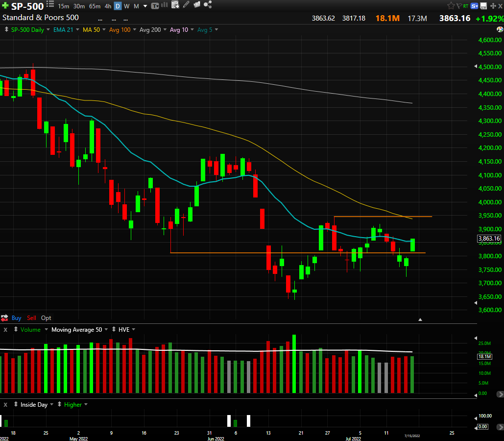504x441 pixels.
Task: Click the Sell button
Action: pyautogui.click(x=31, y=318)
